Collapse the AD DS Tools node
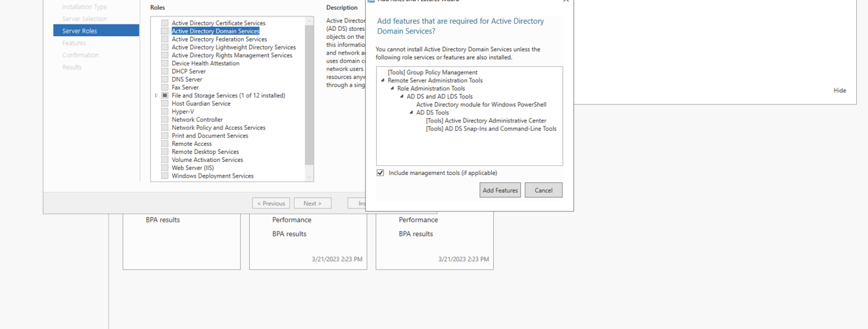The width and height of the screenshot is (868, 329). 411,113
